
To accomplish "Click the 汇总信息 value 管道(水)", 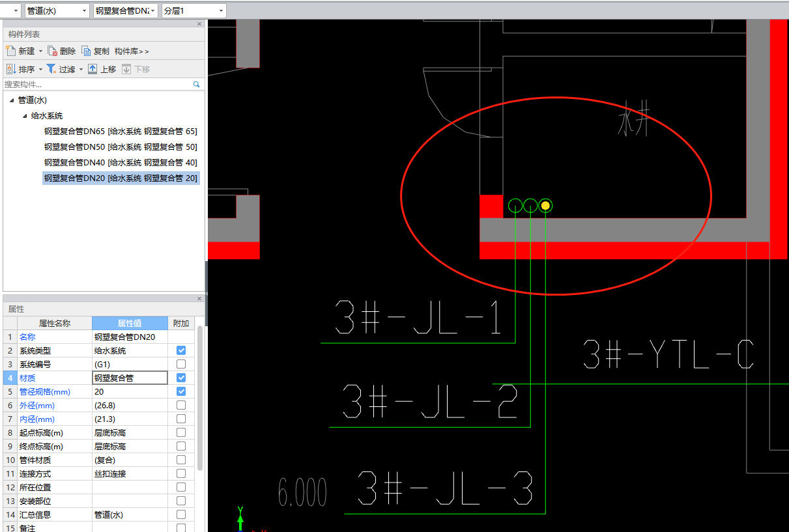I will coord(130,514).
